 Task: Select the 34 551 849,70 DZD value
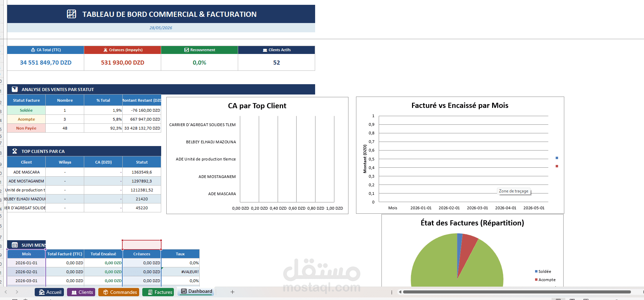(46, 63)
